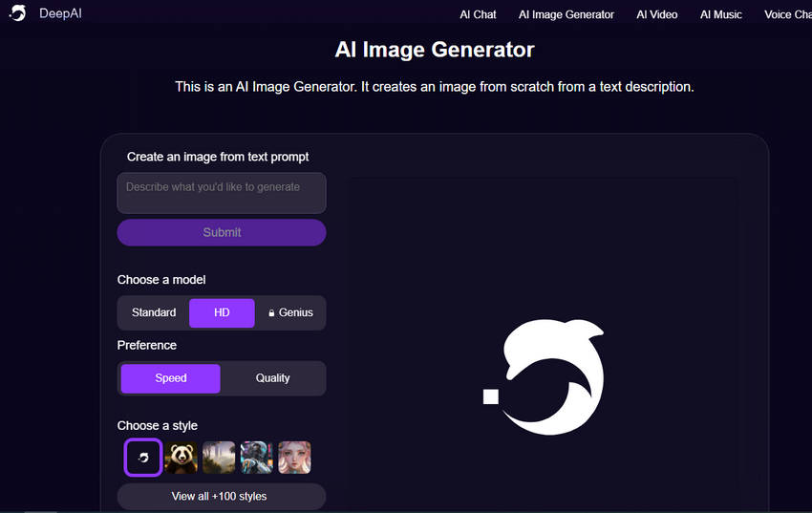The width and height of the screenshot is (812, 513).
Task: Click the 'Create an image from text prompt' label
Action: tap(218, 157)
